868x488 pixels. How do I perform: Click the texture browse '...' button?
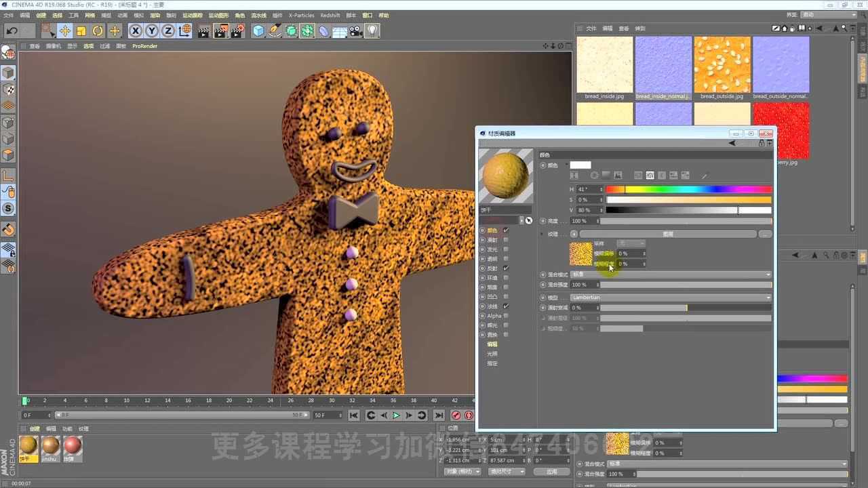tap(765, 234)
